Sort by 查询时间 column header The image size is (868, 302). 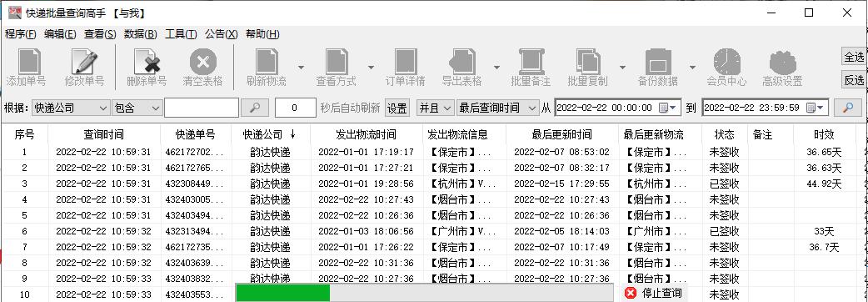tap(104, 134)
